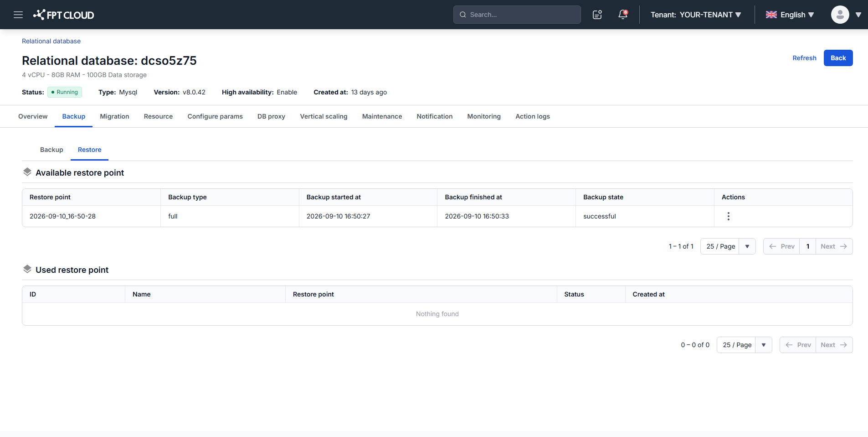
Task: Open the Monitoring tab
Action: coord(484,116)
